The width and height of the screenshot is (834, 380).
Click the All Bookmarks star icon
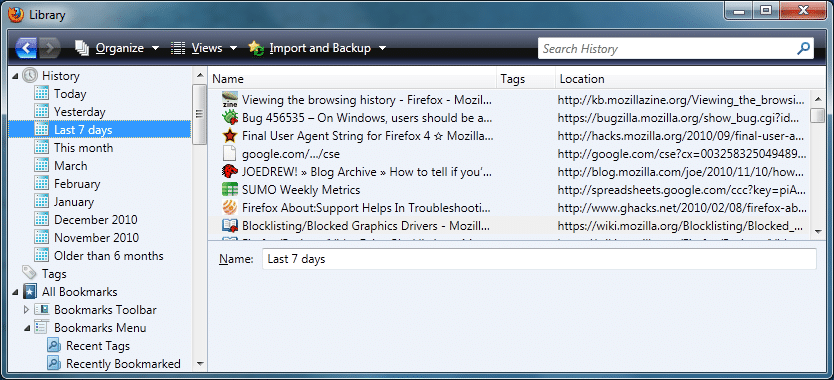coord(30,292)
